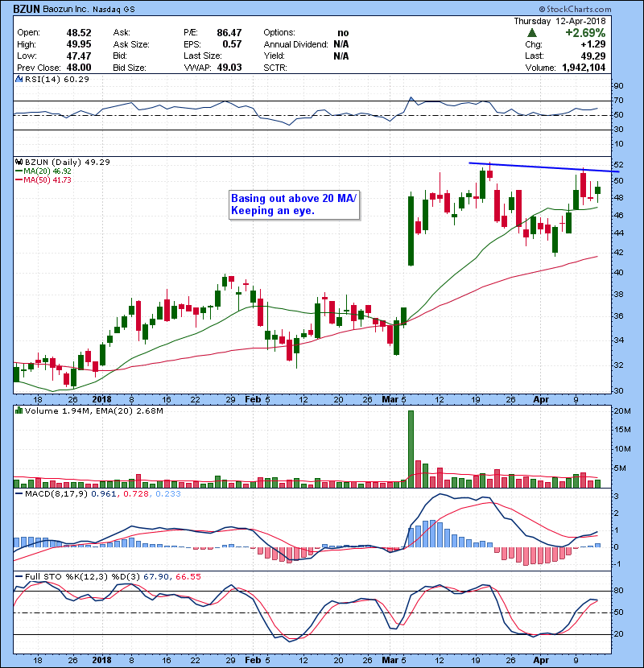Image resolution: width=644 pixels, height=668 pixels.
Task: Click the blue resistance trendline above the price candles
Action: [543, 167]
